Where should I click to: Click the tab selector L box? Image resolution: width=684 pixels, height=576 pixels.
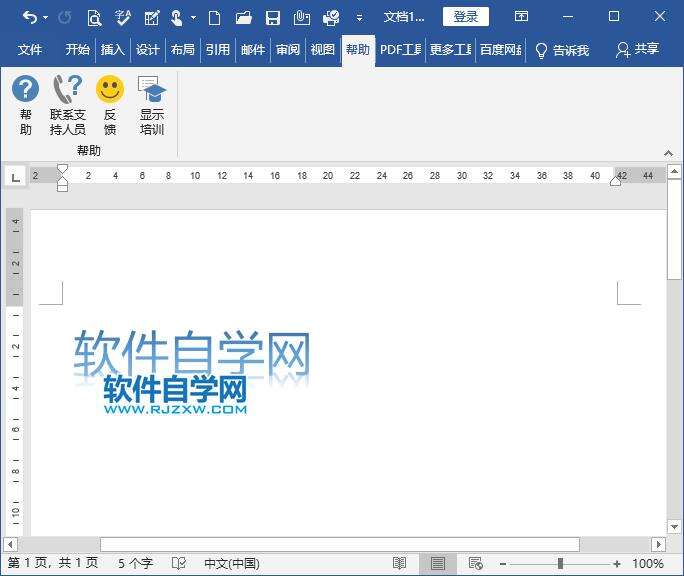point(15,177)
